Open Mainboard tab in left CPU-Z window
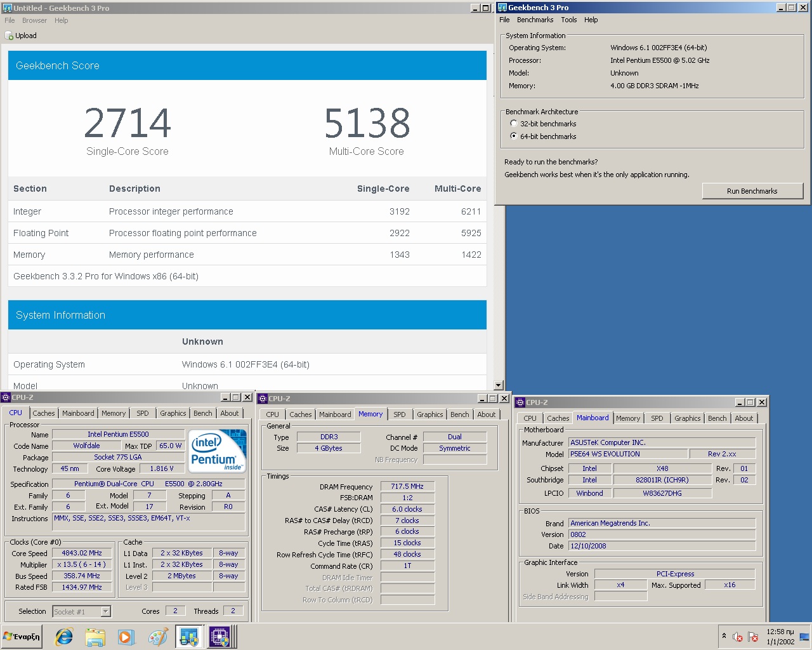Image resolution: width=812 pixels, height=650 pixels. [x=78, y=413]
